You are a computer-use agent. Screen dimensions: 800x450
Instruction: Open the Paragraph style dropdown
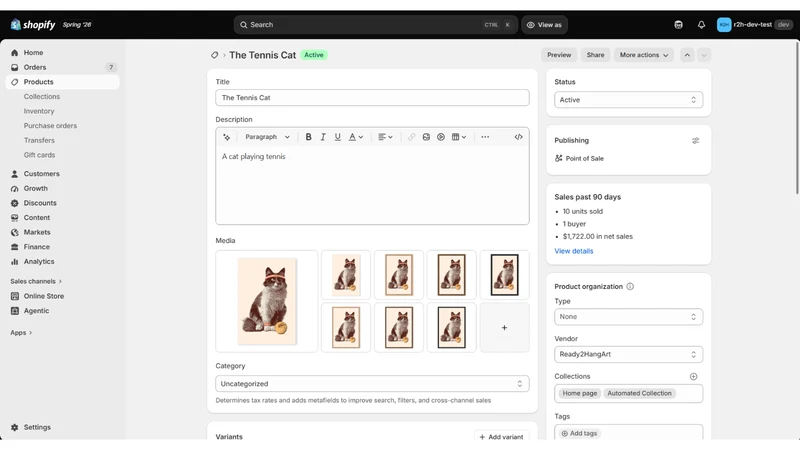[267, 137]
